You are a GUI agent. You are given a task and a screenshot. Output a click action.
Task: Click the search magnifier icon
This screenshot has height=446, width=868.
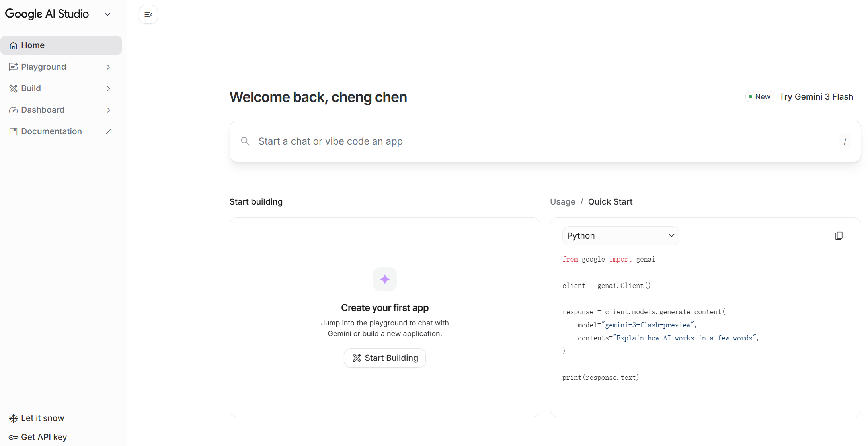point(245,141)
